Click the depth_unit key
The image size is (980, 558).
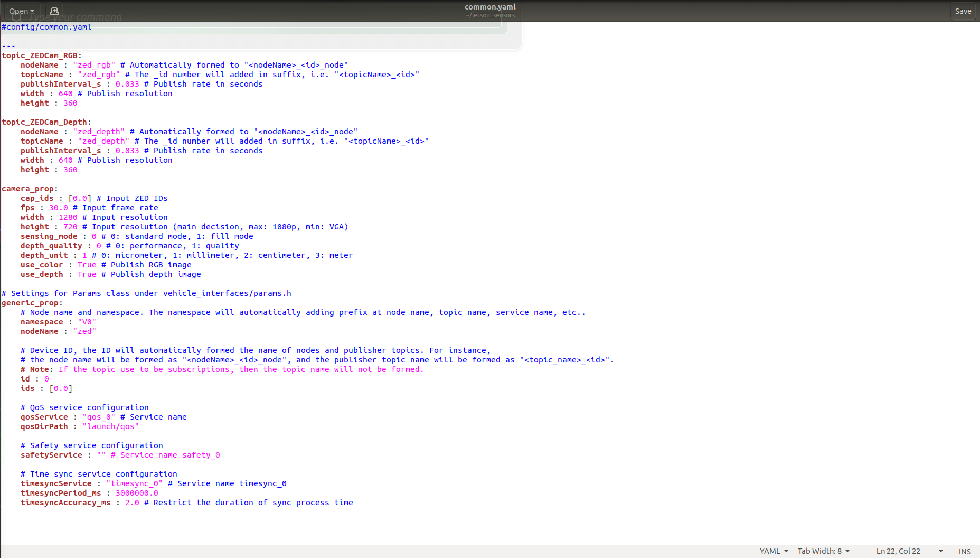[44, 255]
